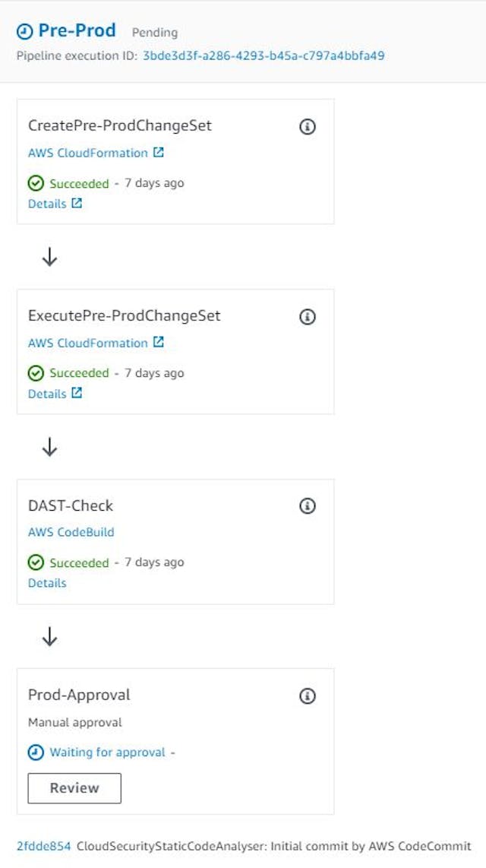Open info details for DAST-Check action

308,506
